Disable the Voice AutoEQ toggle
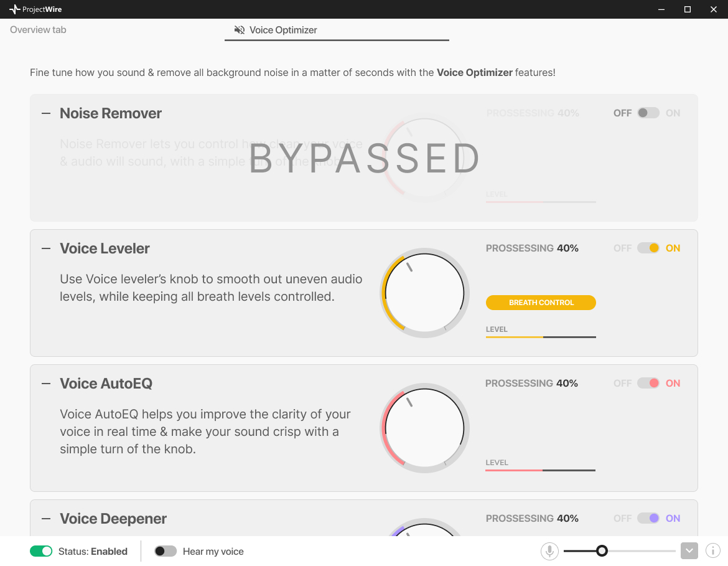The height and width of the screenshot is (566, 728). click(648, 384)
